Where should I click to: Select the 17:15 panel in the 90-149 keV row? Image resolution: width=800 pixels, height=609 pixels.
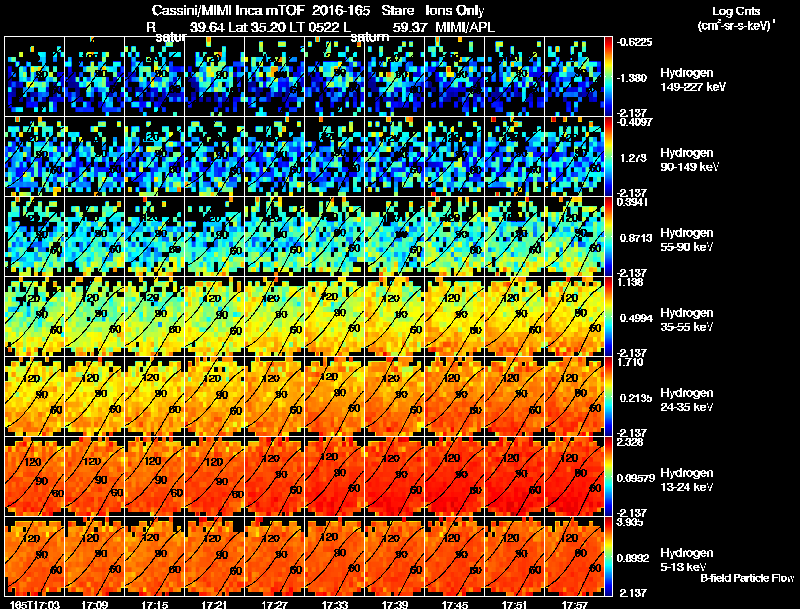click(154, 157)
